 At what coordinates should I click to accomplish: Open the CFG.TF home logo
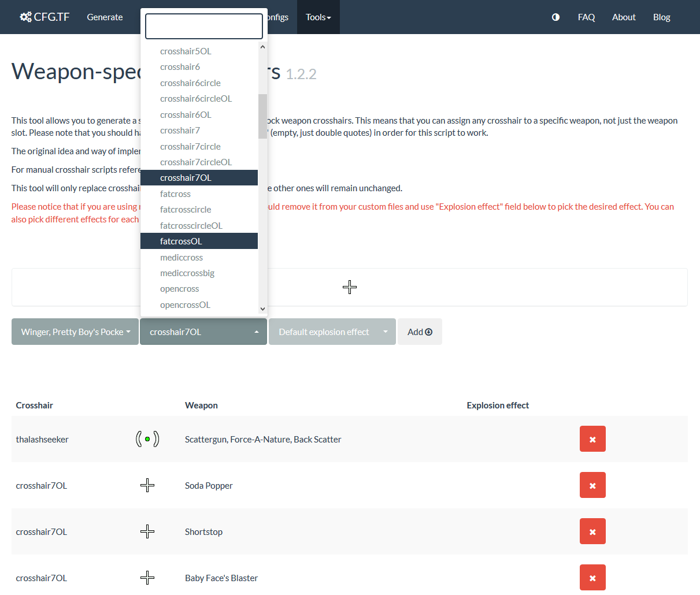click(45, 17)
